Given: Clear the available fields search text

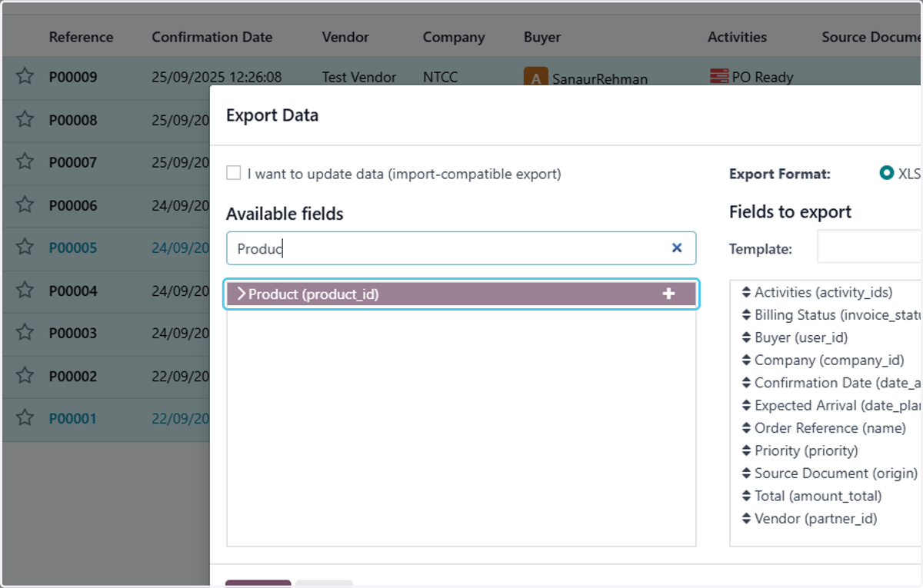Looking at the screenshot, I should click(677, 247).
